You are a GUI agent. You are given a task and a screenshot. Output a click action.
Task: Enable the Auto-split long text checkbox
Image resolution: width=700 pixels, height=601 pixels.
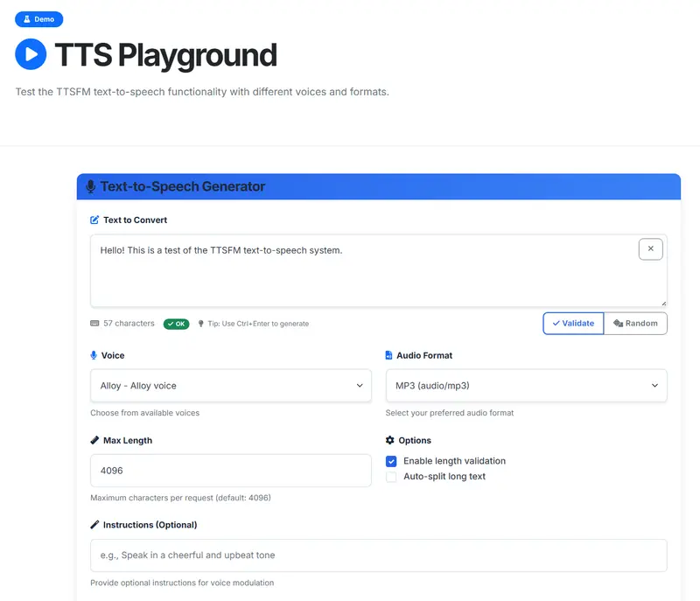391,477
